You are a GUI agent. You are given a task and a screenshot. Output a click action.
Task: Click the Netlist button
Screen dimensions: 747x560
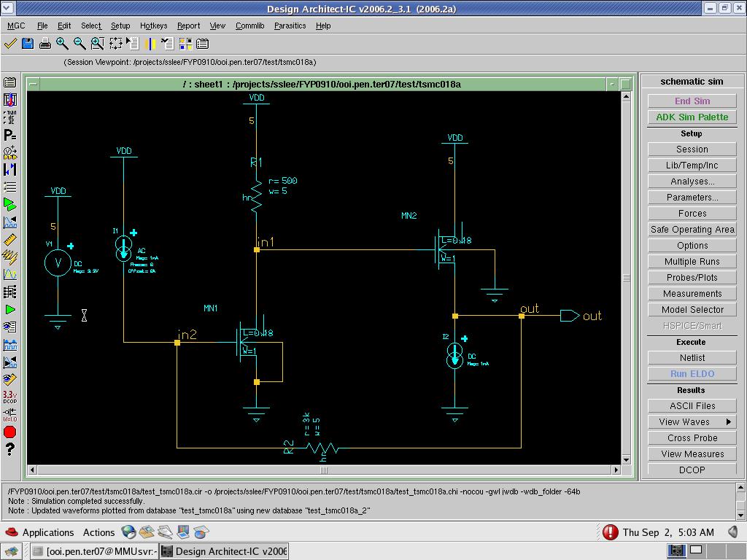point(692,358)
